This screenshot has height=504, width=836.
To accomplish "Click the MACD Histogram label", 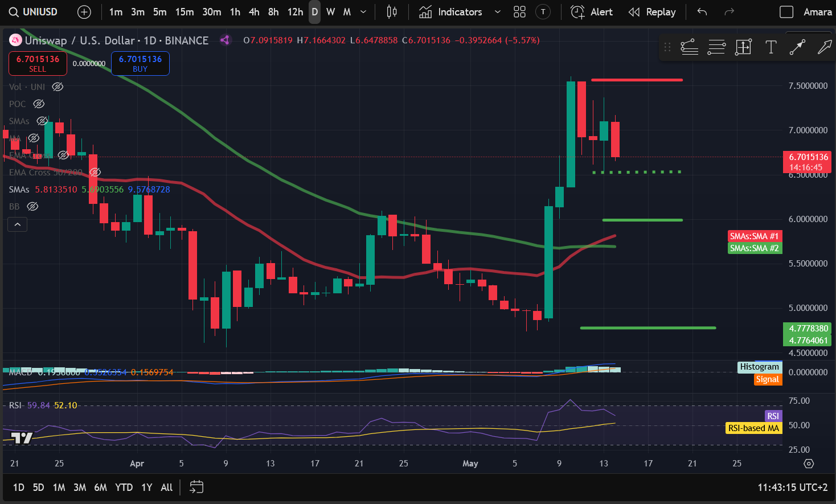I will point(759,367).
